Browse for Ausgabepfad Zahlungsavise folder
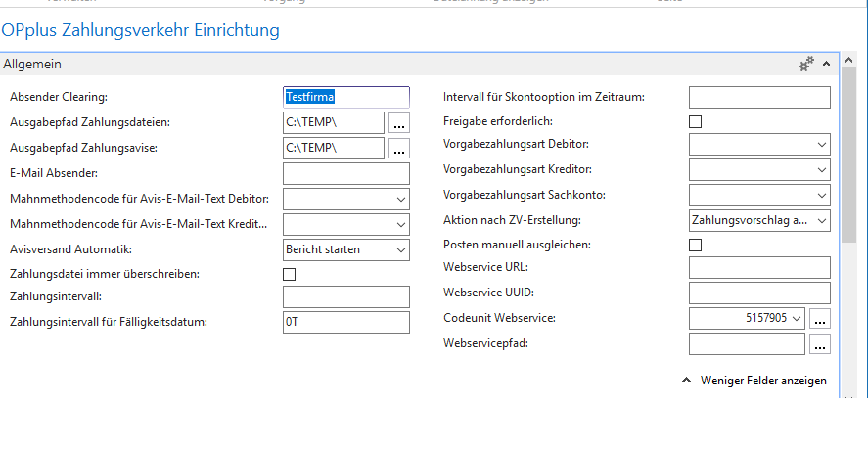This screenshot has height=450, width=868. tap(399, 149)
